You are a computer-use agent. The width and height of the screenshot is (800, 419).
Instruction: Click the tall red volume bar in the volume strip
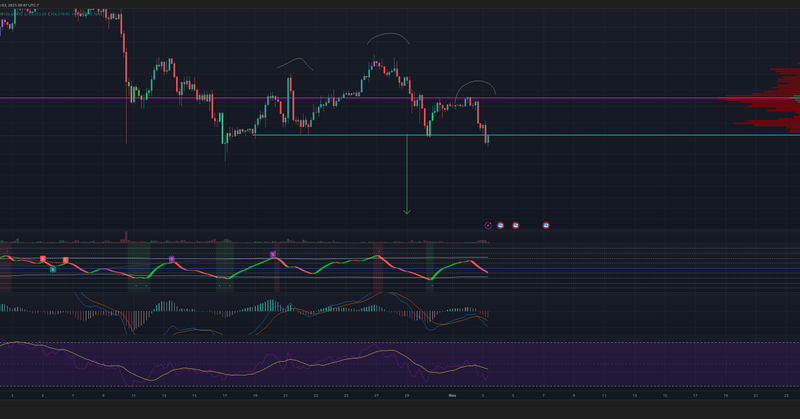coord(126,236)
